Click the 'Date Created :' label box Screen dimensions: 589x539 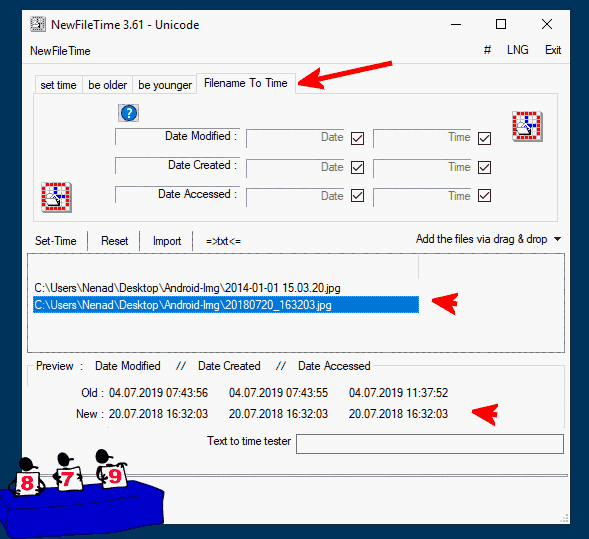pyautogui.click(x=177, y=165)
